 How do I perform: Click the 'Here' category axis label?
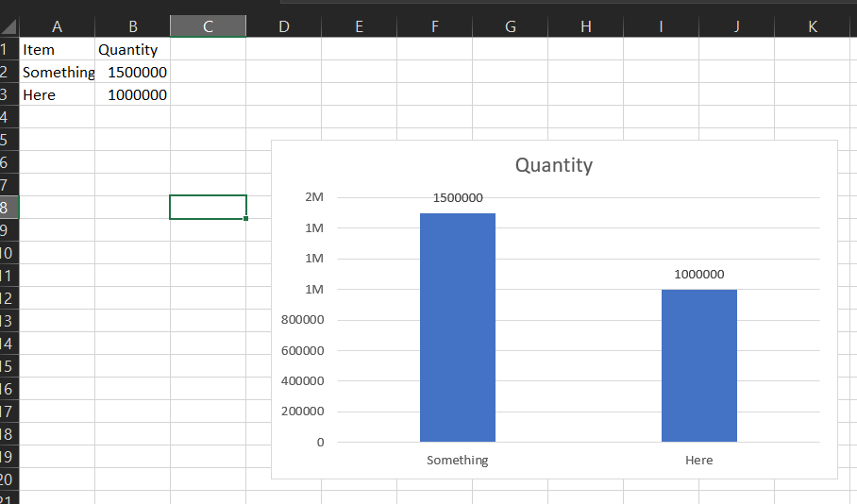pos(699,461)
